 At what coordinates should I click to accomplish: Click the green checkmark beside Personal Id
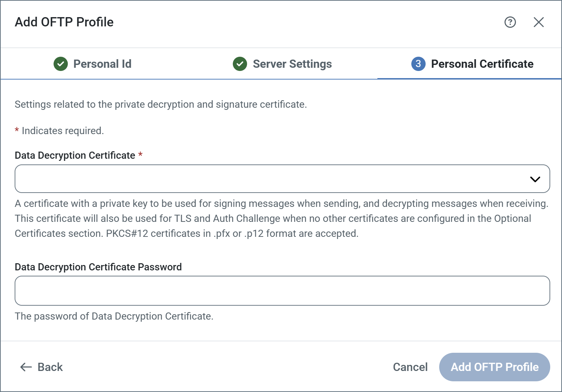pos(61,64)
